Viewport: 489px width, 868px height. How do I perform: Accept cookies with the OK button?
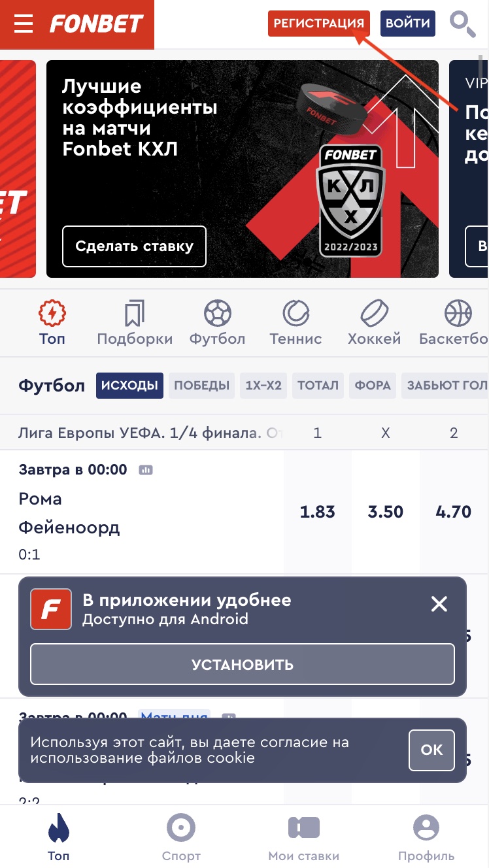[x=431, y=750]
